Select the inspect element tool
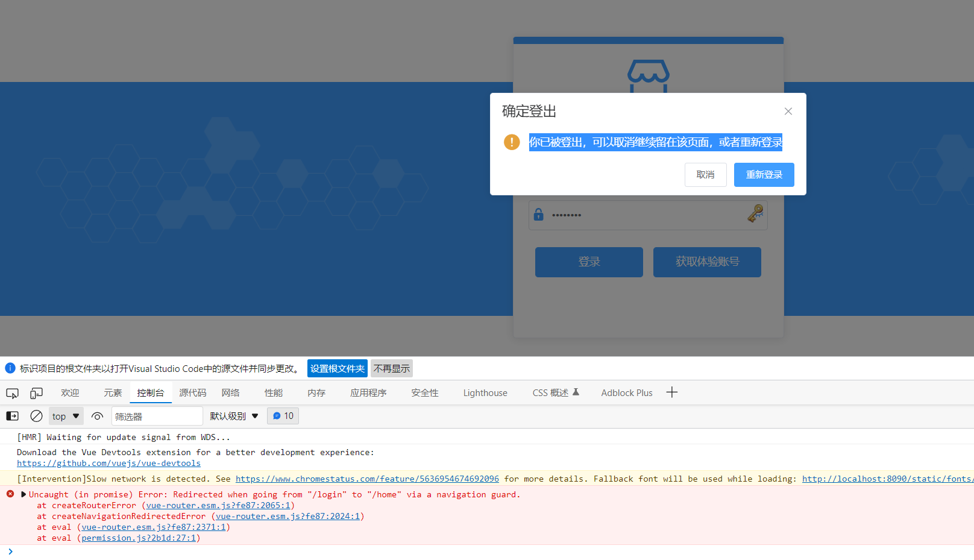This screenshot has width=974, height=560. [x=12, y=392]
